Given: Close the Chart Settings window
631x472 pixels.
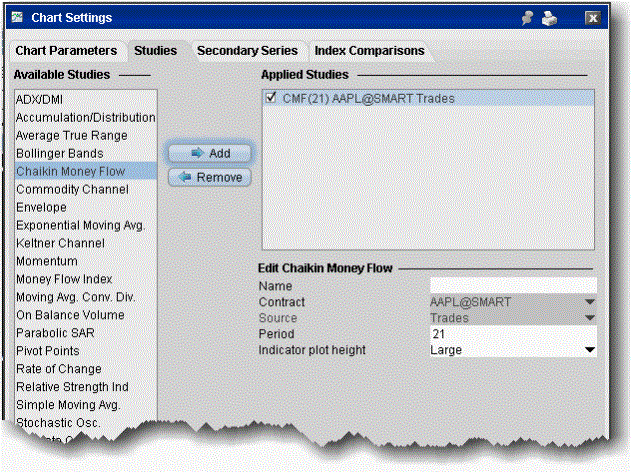Looking at the screenshot, I should click(x=592, y=18).
